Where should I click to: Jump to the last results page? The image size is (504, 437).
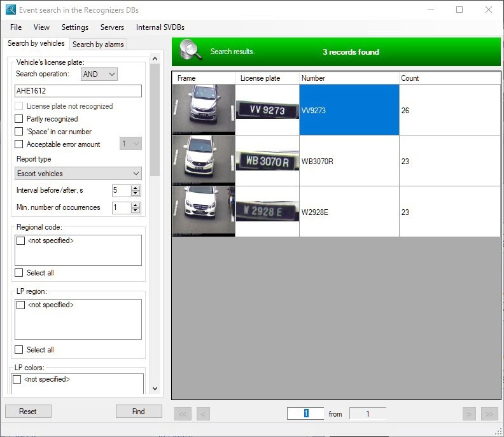[x=489, y=414]
